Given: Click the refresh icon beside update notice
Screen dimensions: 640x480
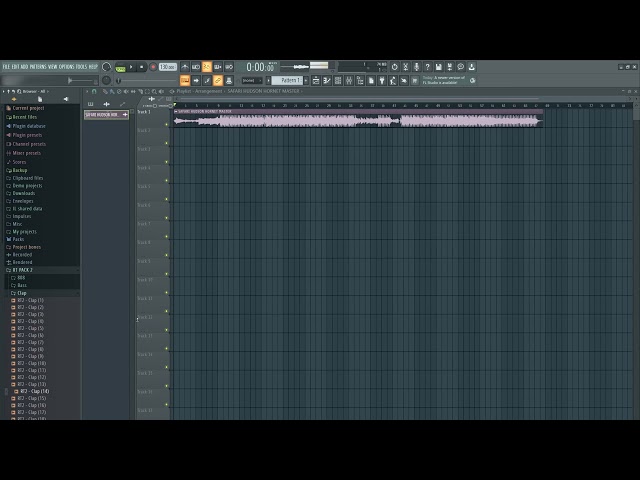Looking at the screenshot, I should pyautogui.click(x=472, y=80).
